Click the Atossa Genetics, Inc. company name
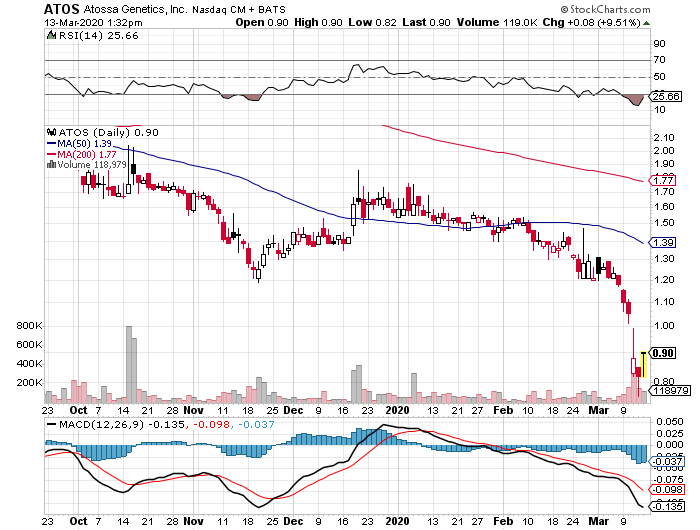Screen dimensions: 700x530 135,9
